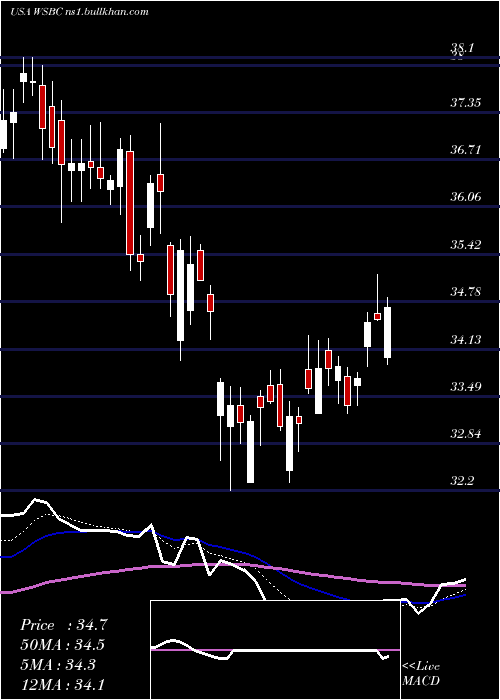Image resolution: width=500 pixels, height=700 pixels.
Task: Click the 'USA WSBC ns1.bullkhan.com' header text
Action: (x=79, y=12)
